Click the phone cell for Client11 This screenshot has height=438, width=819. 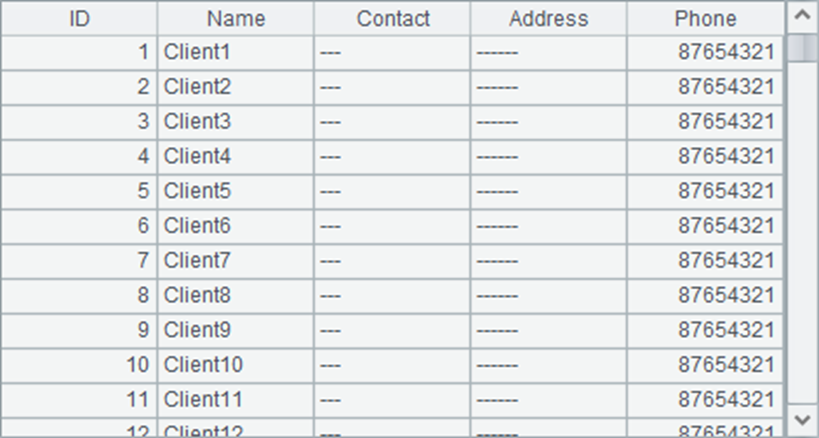point(706,400)
